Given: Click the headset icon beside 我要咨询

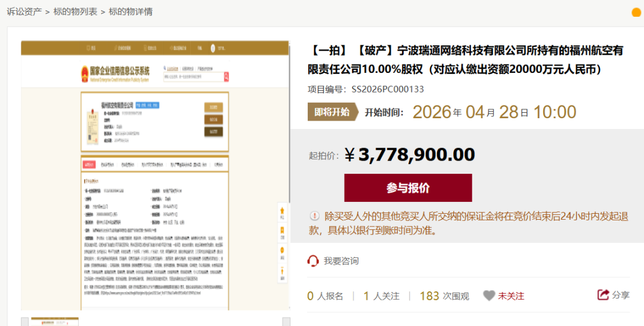Looking at the screenshot, I should coord(313,261).
